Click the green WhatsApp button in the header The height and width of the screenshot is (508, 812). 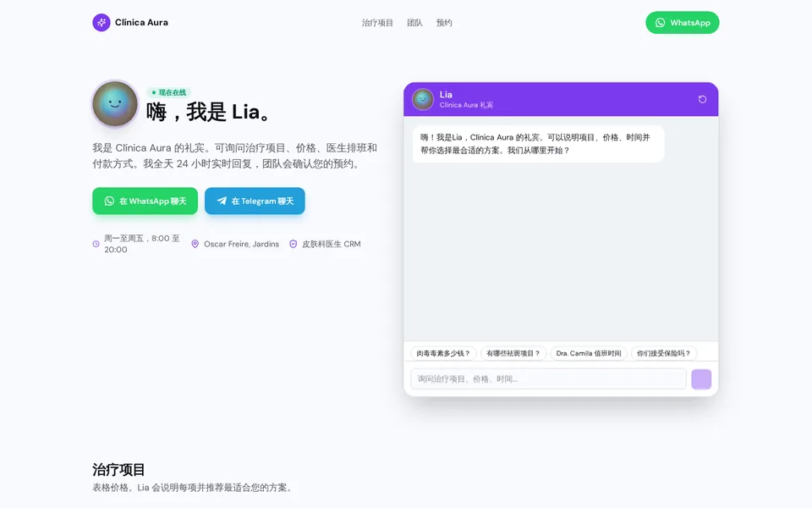pos(682,23)
